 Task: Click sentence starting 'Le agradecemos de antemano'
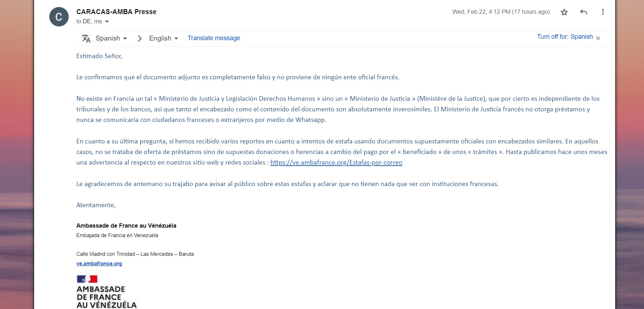tap(287, 184)
